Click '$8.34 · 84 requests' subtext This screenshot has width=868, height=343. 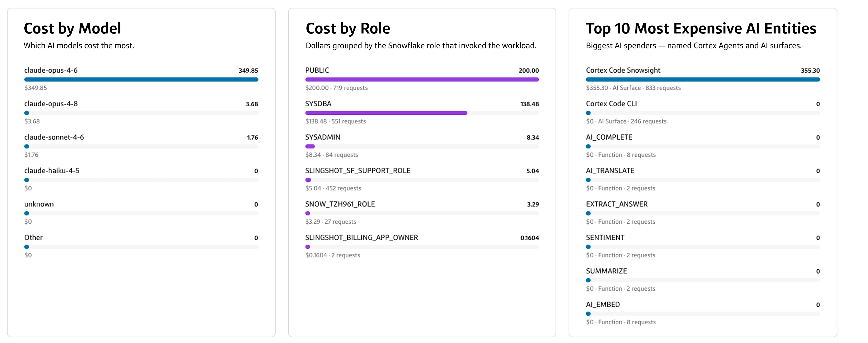(332, 155)
